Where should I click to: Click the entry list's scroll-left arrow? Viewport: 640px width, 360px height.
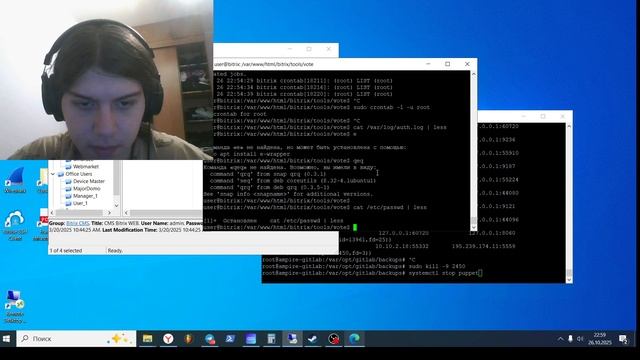pyautogui.click(x=126, y=213)
